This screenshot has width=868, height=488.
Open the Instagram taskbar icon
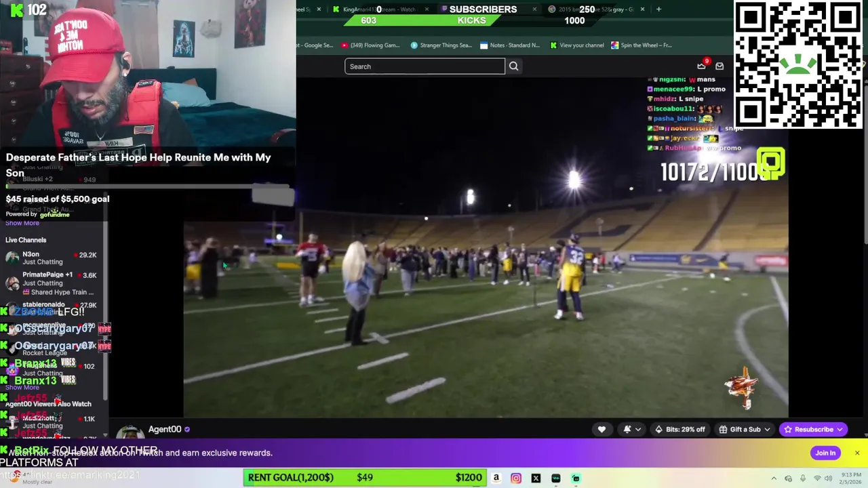[516, 478]
